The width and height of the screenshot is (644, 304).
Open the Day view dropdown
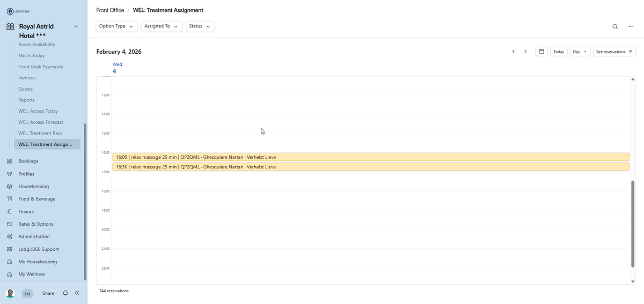tap(580, 51)
